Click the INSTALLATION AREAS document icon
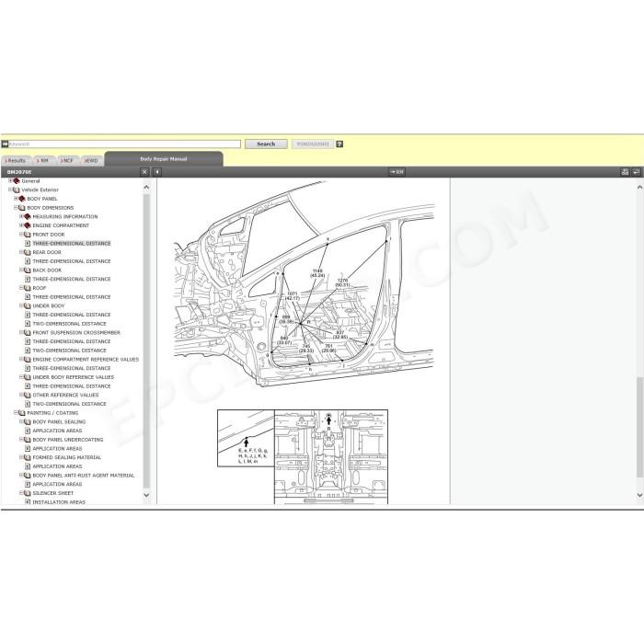Viewport: 644px width, 644px height. 28,502
